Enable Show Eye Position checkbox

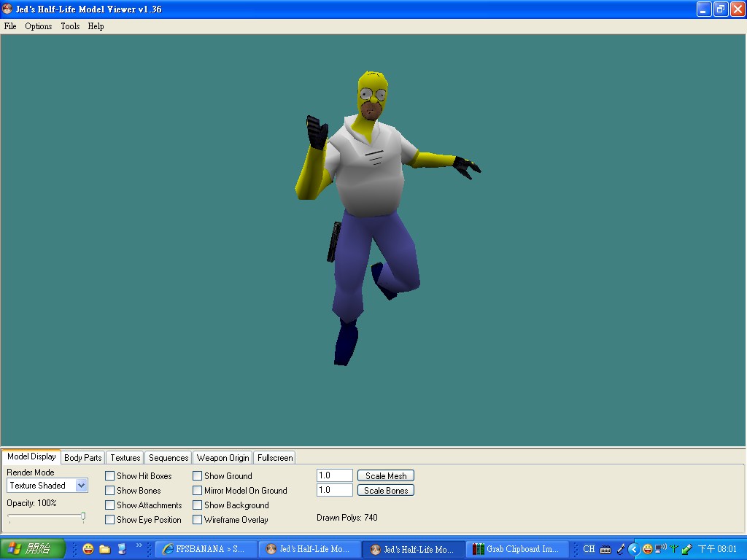pyautogui.click(x=109, y=519)
